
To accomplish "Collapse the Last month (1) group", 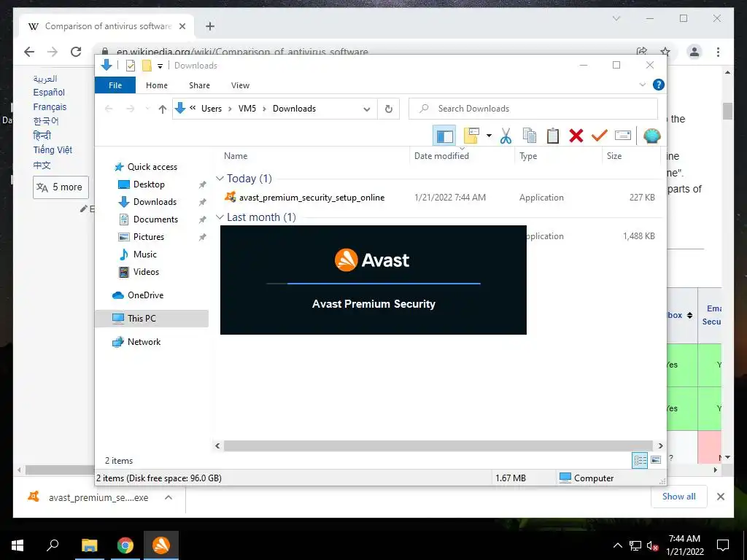I will coord(220,217).
